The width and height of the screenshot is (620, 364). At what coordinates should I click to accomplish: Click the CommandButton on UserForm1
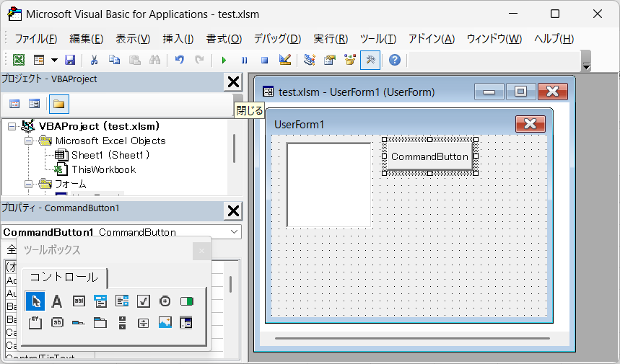tap(429, 156)
